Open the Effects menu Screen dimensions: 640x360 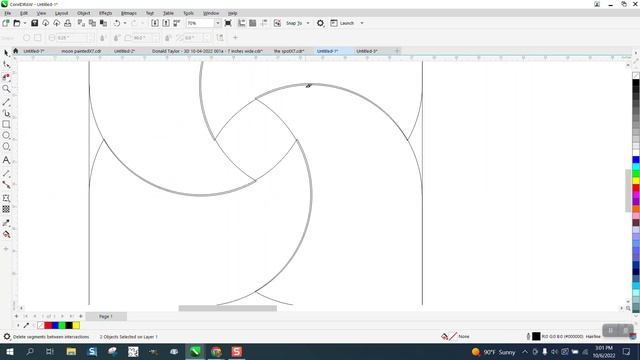point(105,13)
